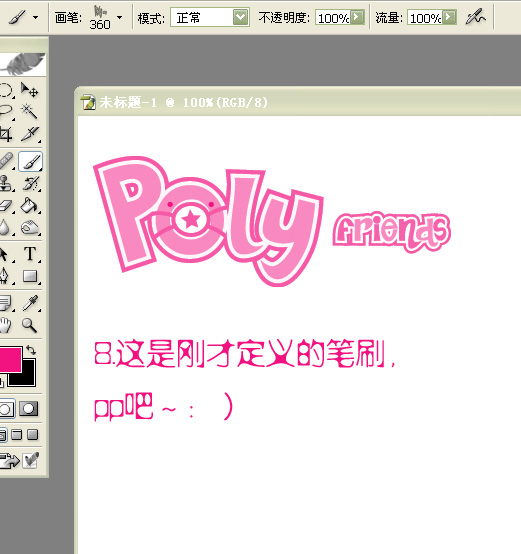Select the Sponge tool
The width and height of the screenshot is (521, 554).
[30, 228]
